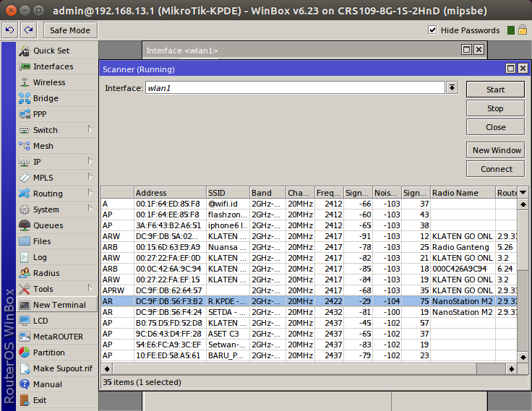Image resolution: width=532 pixels, height=411 pixels.
Task: Open New Terminal icon
Action: click(25, 305)
